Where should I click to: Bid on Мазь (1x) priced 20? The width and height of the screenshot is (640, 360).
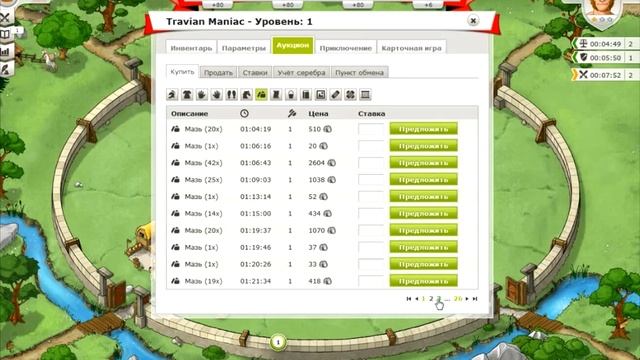point(423,146)
